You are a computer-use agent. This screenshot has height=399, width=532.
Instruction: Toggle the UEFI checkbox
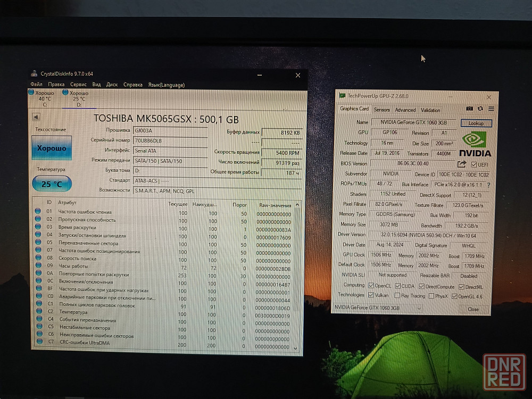pyautogui.click(x=474, y=164)
